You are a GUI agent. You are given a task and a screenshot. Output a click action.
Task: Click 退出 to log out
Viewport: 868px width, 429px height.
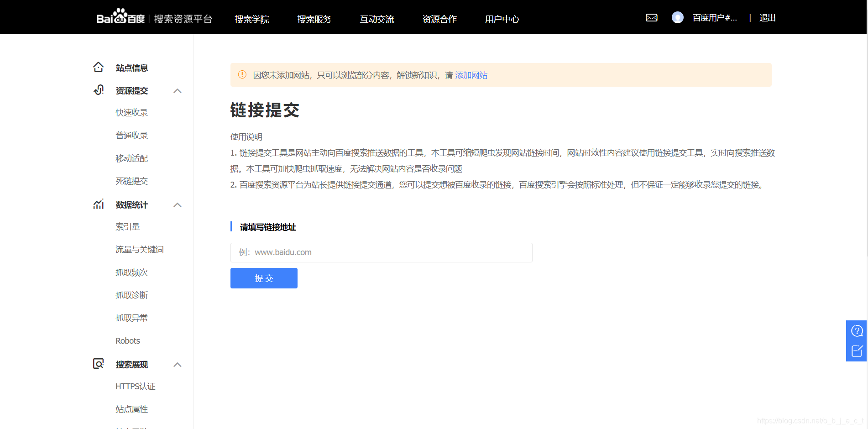coord(768,18)
